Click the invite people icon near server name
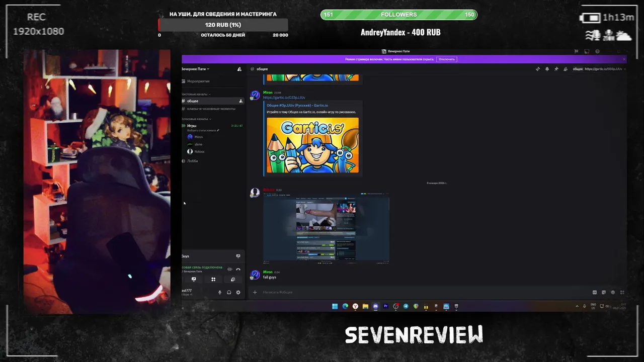Viewport: 644px width, 362px height. (x=239, y=69)
